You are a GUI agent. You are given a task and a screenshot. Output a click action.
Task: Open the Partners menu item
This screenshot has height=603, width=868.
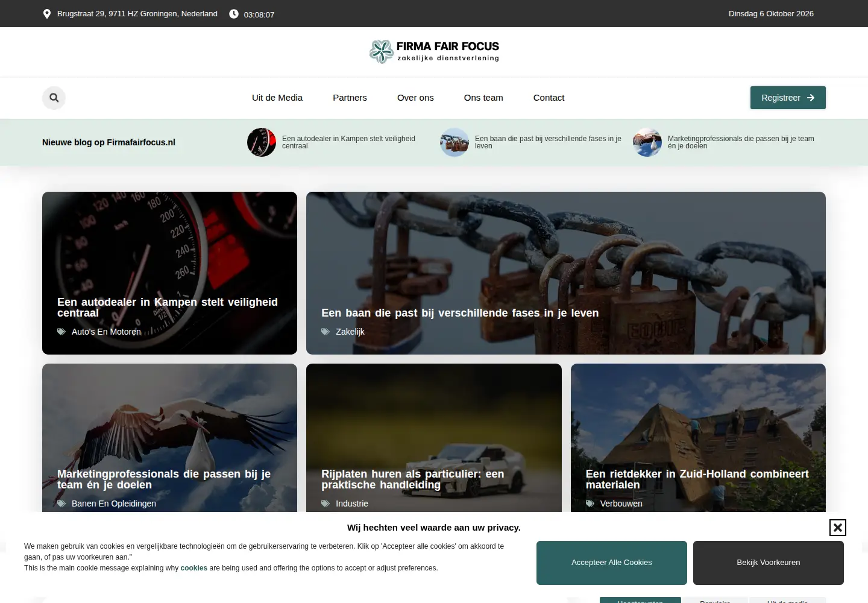point(350,98)
